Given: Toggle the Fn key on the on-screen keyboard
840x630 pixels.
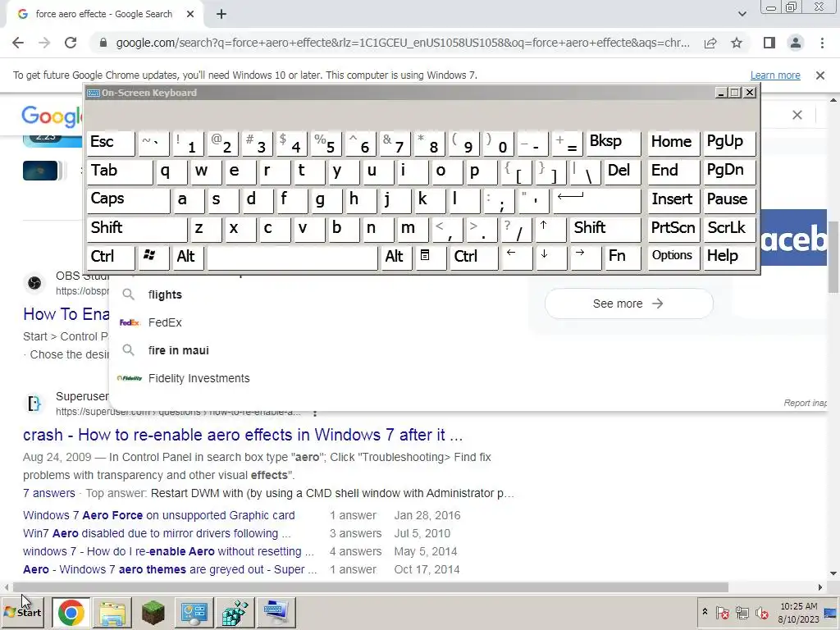Looking at the screenshot, I should coord(623,257).
